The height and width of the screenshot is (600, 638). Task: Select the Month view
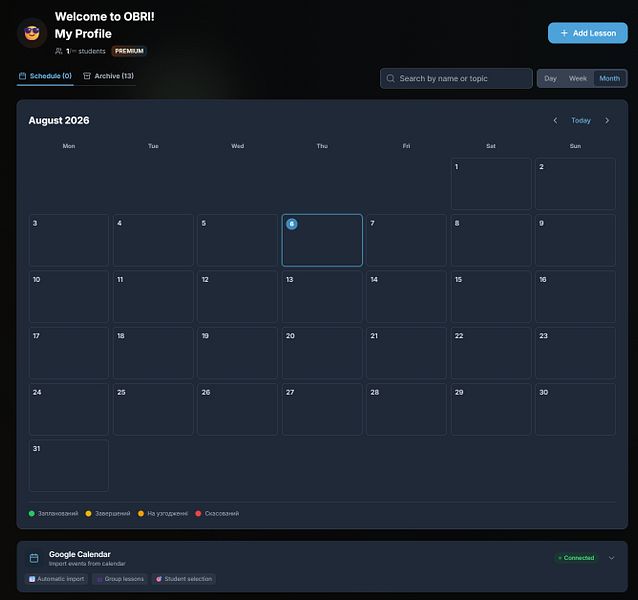click(x=610, y=79)
